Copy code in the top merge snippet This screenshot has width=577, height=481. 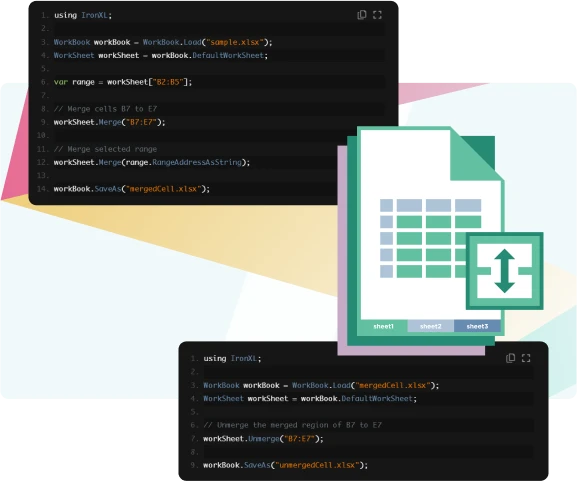pos(362,15)
